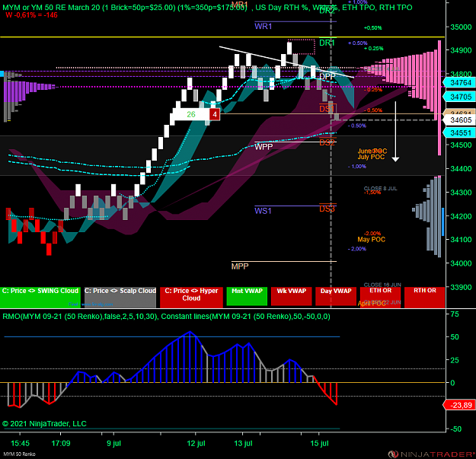This screenshot has width=476, height=459.
Task: Select the DR1 pivot label
Action: pos(327,43)
